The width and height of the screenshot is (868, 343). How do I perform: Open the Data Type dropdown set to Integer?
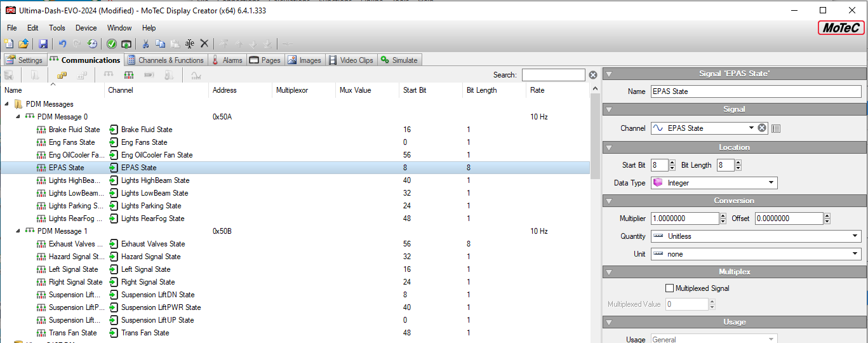[771, 183]
